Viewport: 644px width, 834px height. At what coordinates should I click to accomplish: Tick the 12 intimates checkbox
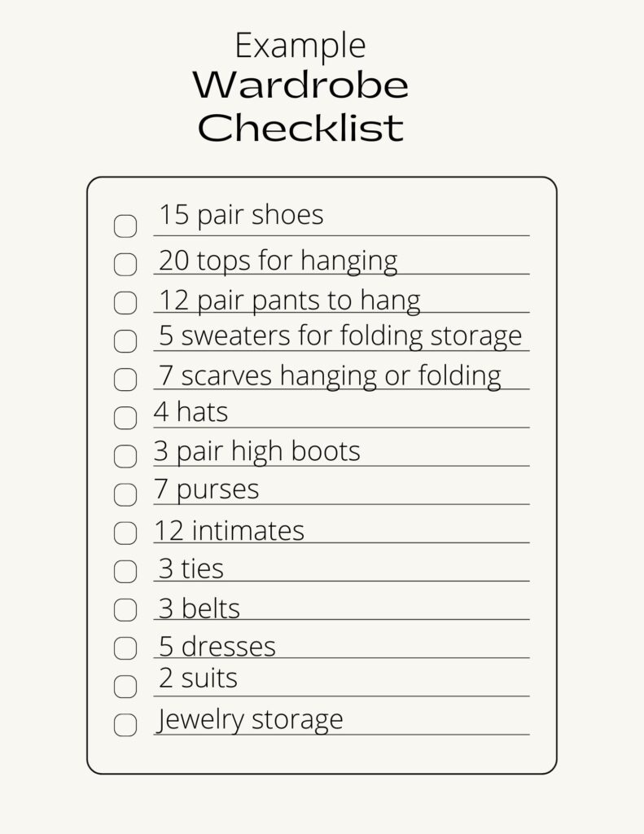pos(125,533)
